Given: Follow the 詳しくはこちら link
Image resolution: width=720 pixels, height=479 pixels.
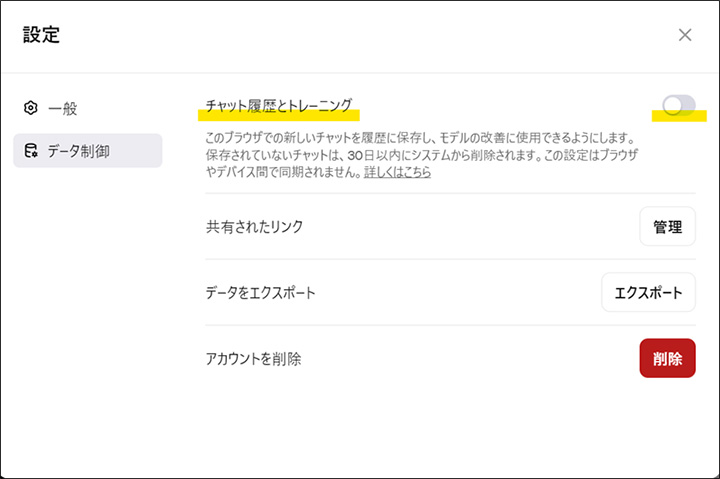Looking at the screenshot, I should tap(397, 172).
